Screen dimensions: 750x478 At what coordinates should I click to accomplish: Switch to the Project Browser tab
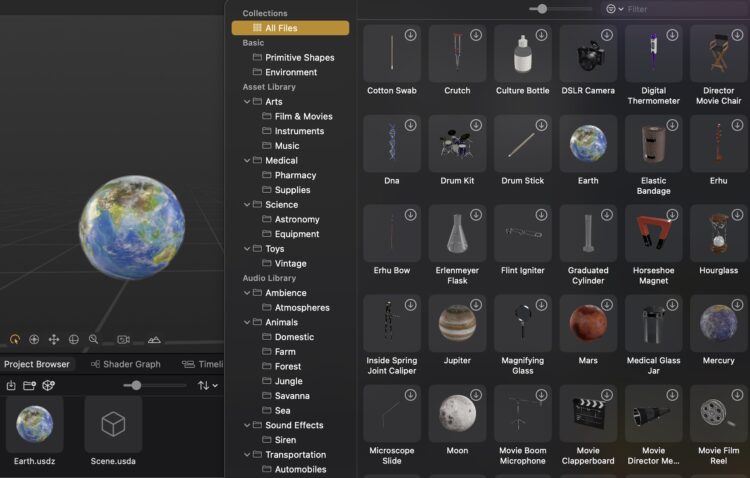(37, 364)
